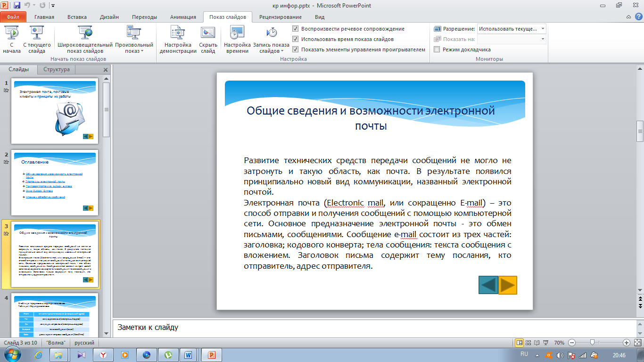Toggle Использовать время показа слайдов checkbox

[296, 39]
